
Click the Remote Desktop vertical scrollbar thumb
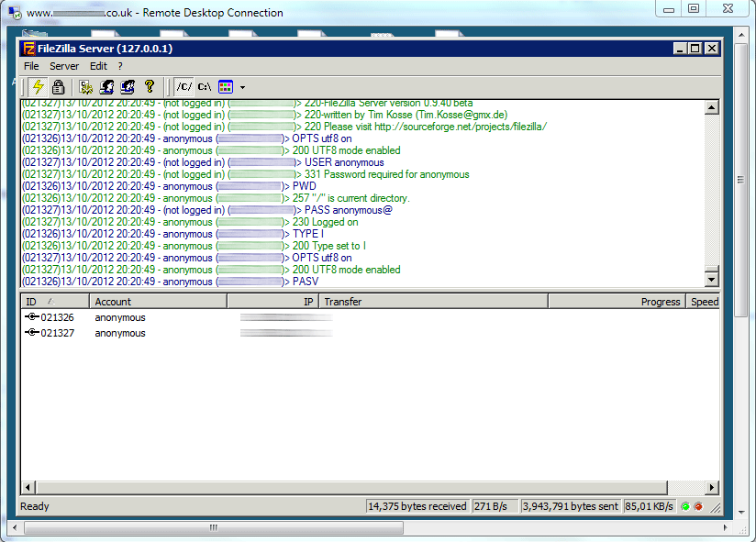click(x=741, y=180)
